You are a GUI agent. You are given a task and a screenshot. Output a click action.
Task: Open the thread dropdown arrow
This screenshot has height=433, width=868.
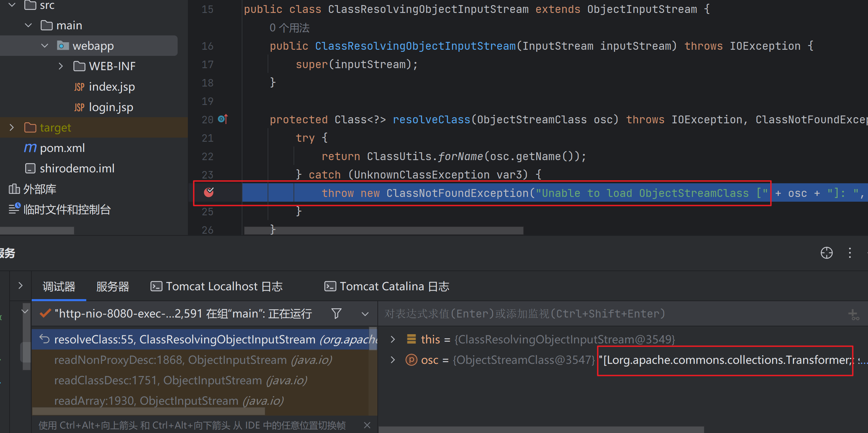[x=365, y=314]
